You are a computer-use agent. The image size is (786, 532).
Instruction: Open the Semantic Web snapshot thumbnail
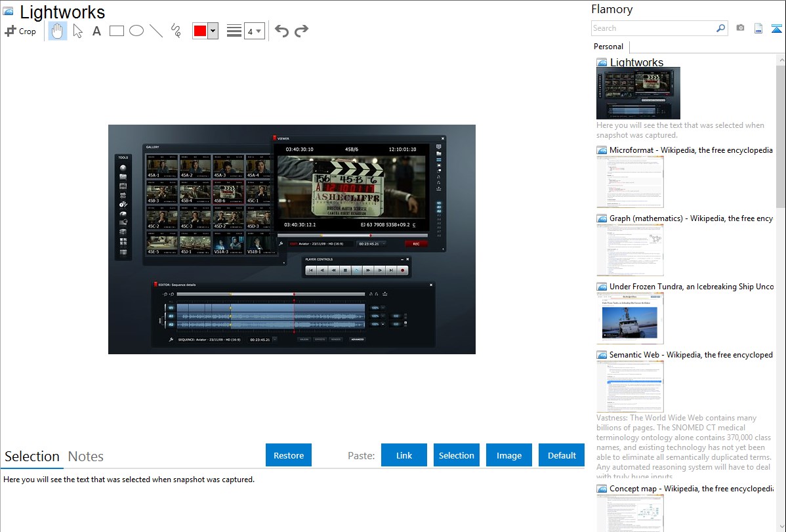tap(630, 386)
